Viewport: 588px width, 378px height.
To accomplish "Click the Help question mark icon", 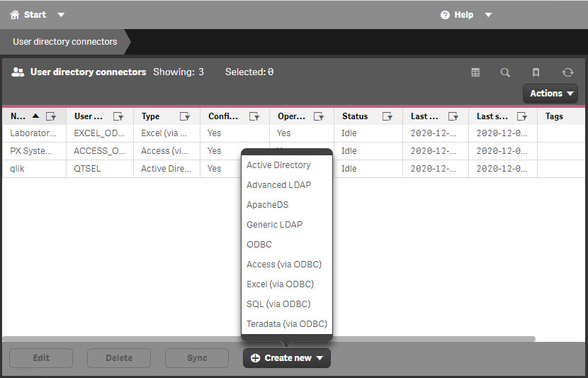I will pos(445,15).
